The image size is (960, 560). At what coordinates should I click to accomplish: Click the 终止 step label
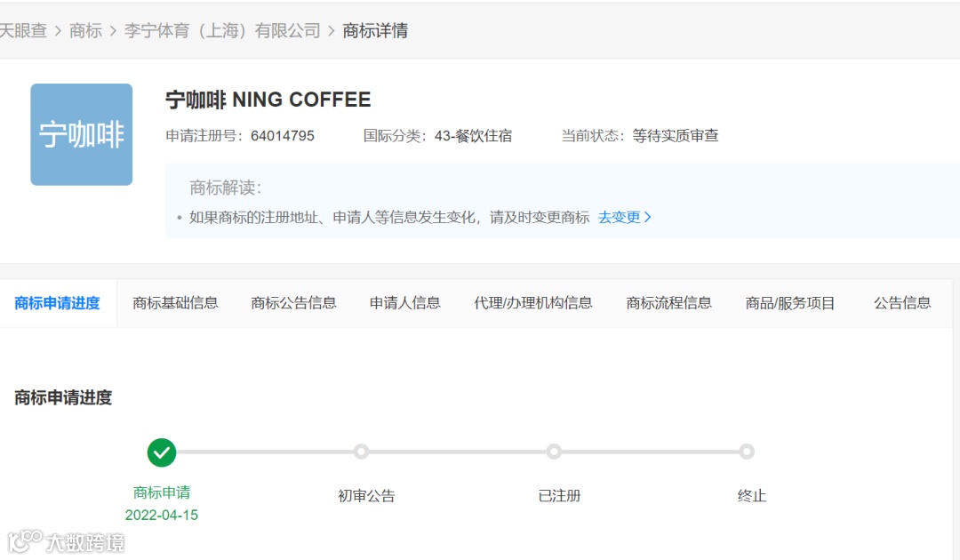point(752,496)
